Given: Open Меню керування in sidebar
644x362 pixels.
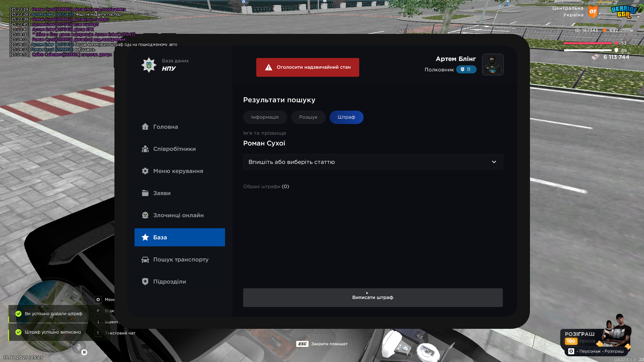Looking at the screenshot, I should (180, 171).
